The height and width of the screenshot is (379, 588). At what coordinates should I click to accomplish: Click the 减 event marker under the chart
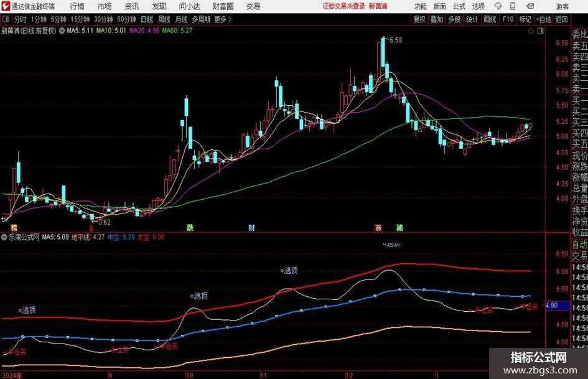coord(399,227)
